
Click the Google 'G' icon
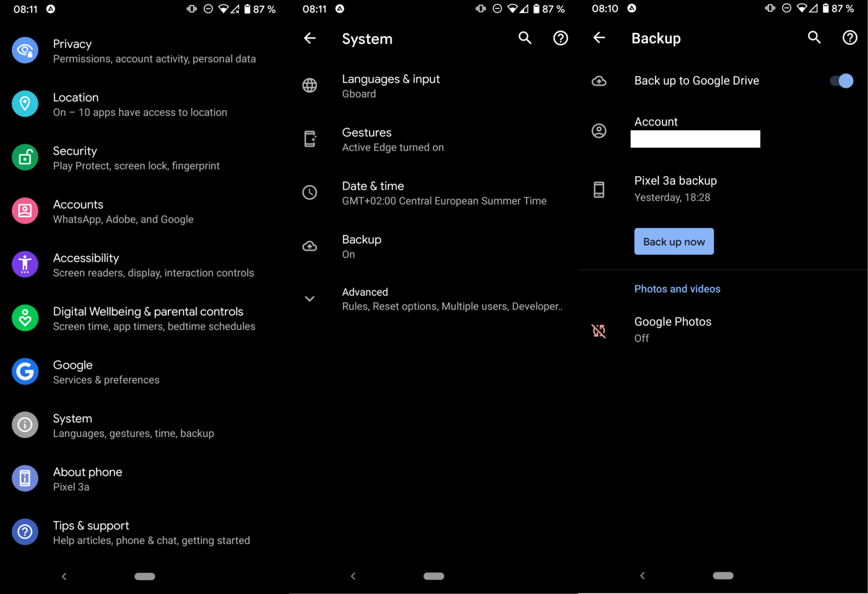click(25, 372)
